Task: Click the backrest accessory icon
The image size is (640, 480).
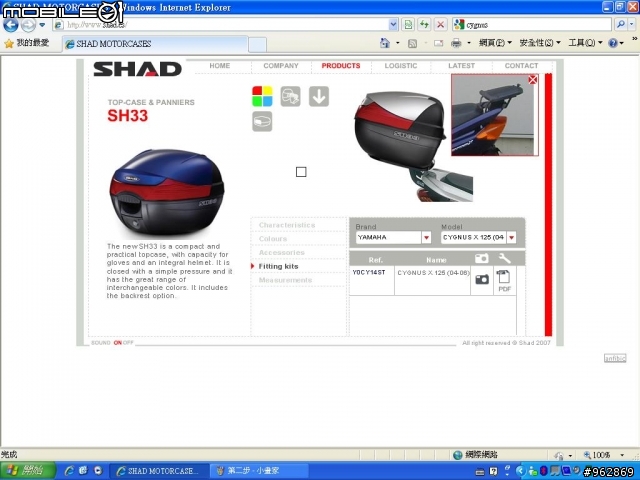Action: tap(262, 122)
